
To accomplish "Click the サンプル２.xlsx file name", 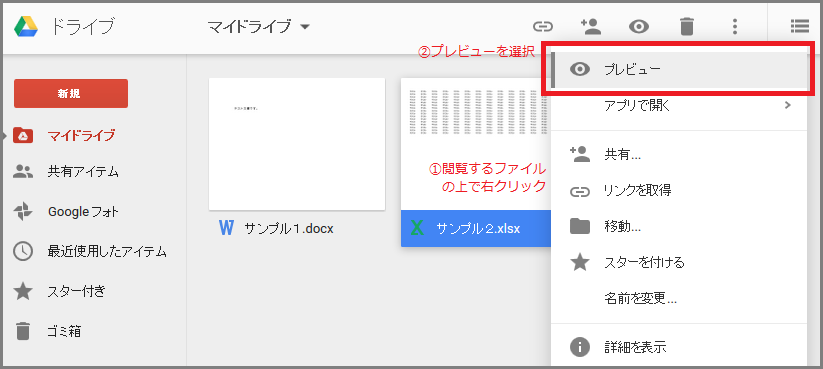I will 478,229.
